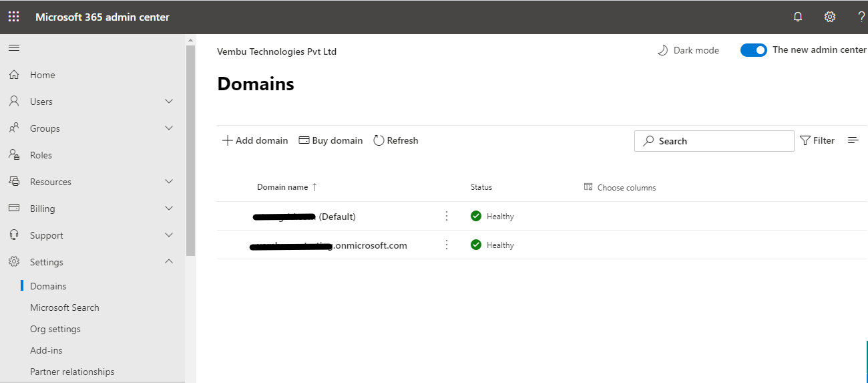Image resolution: width=868 pixels, height=383 pixels.
Task: Refresh the domains list
Action: coord(396,140)
